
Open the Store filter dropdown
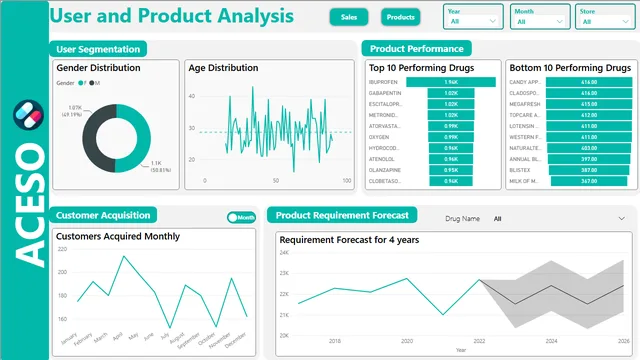(x=605, y=17)
